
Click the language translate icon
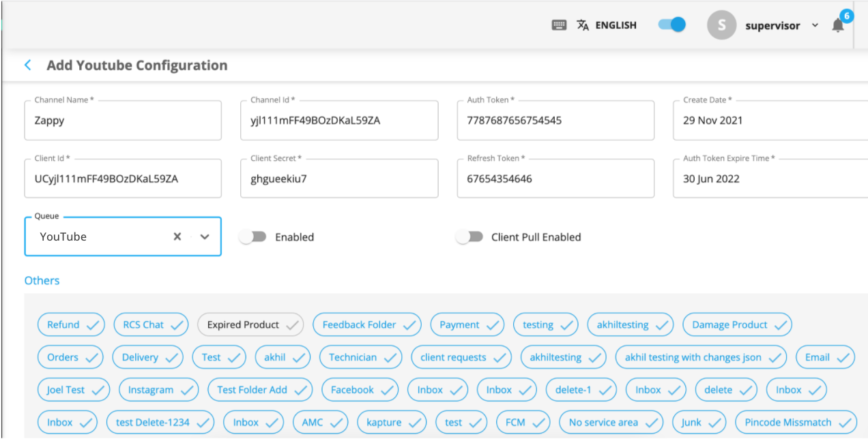[582, 25]
